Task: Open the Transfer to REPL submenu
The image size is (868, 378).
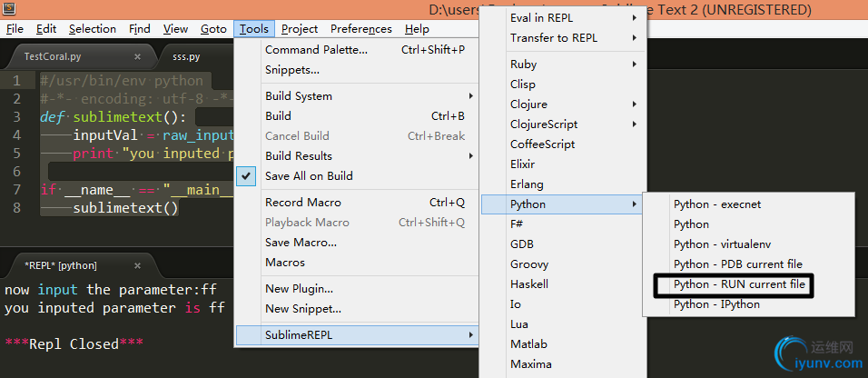Action: (x=553, y=38)
